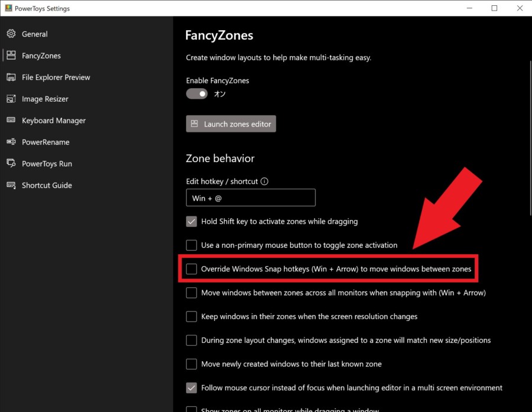Check During zone layout changes option

192,340
